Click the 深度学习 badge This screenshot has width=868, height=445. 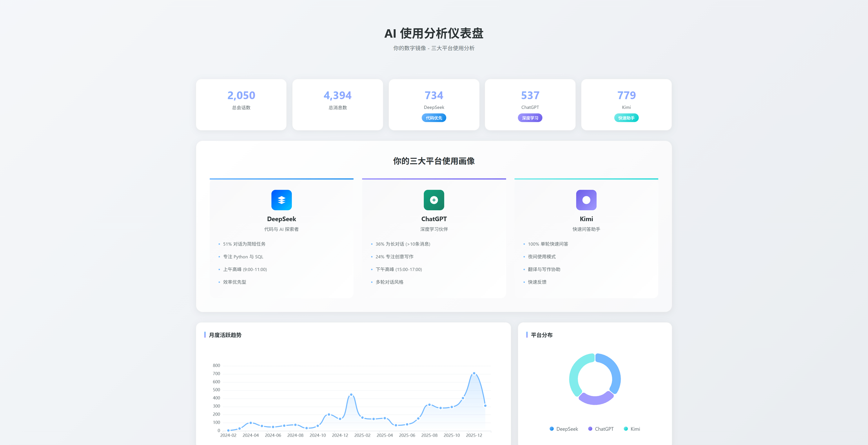pos(530,118)
